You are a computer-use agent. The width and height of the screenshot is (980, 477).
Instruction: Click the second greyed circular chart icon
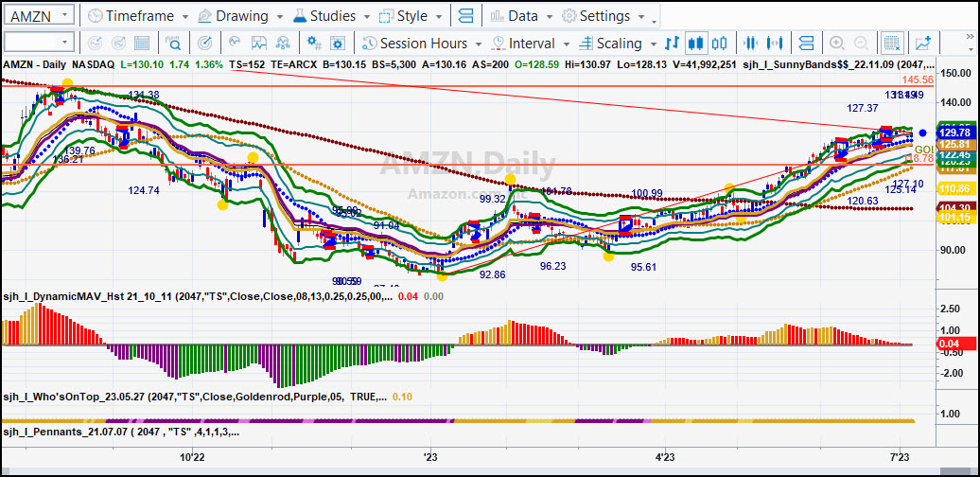[119, 44]
